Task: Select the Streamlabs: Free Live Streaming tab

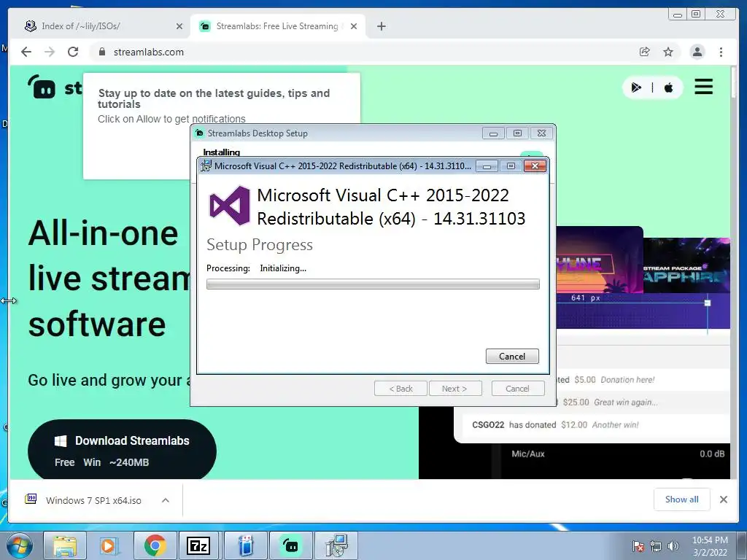Action: click(276, 26)
